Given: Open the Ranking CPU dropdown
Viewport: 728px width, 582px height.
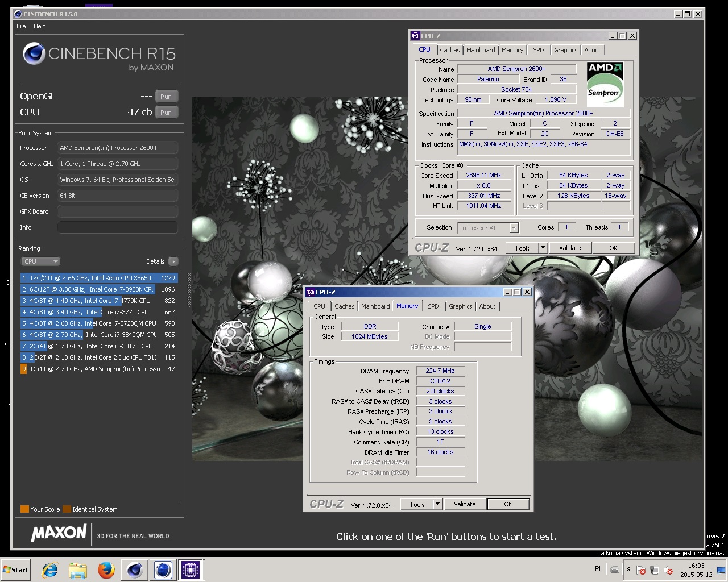Looking at the screenshot, I should point(40,261).
